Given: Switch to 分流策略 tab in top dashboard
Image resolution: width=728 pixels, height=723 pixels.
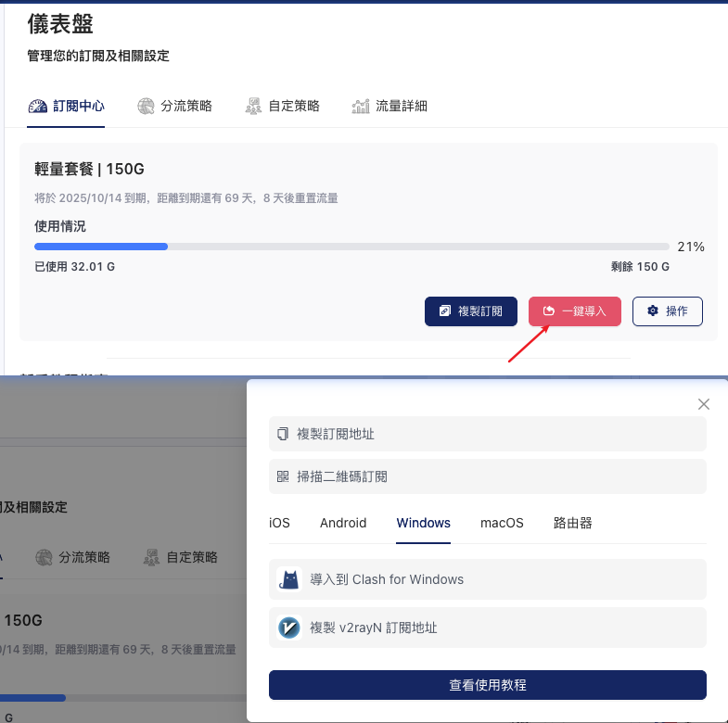Looking at the screenshot, I should point(174,107).
